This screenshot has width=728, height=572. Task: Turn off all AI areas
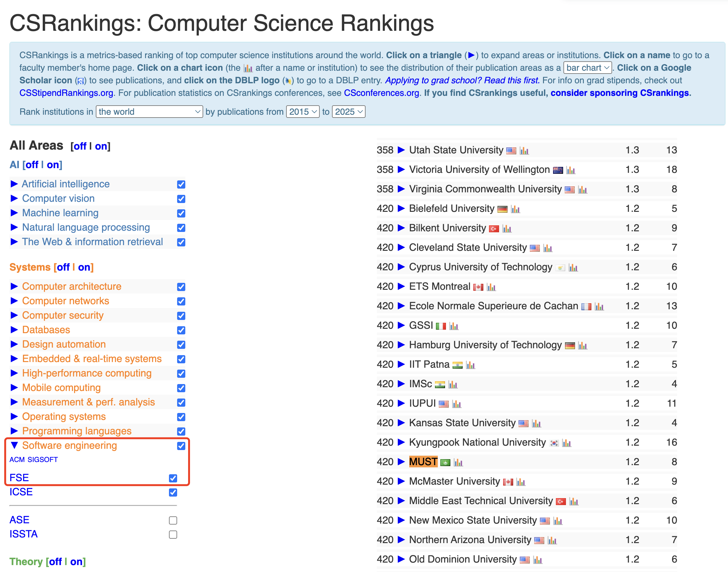(32, 165)
